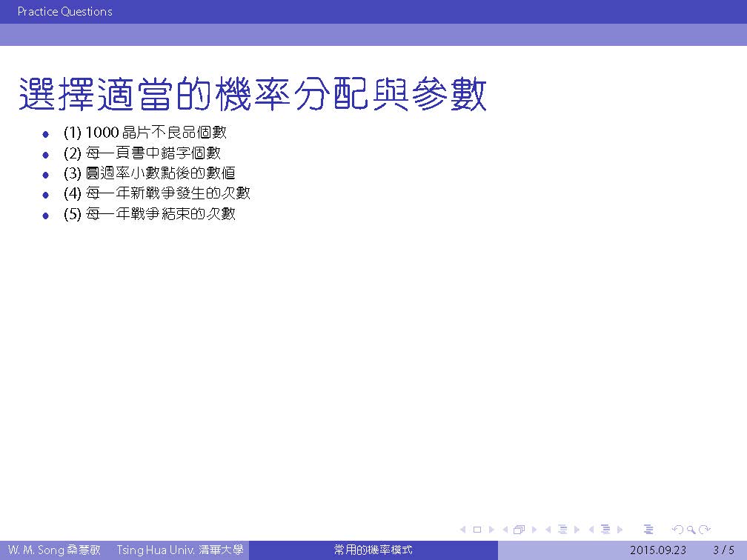This screenshot has width=747, height=560.
Task: Click the frame navigation stacked-pages icon
Action: point(519,530)
